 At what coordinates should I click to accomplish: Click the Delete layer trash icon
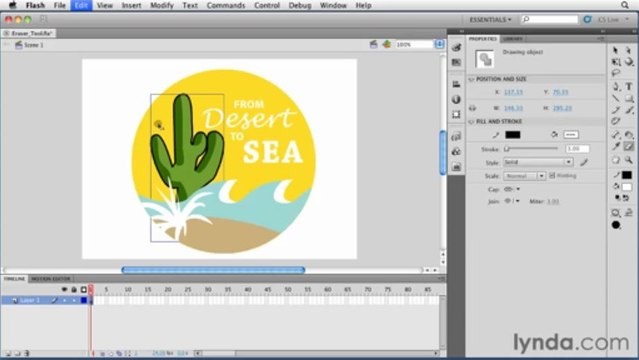click(x=27, y=353)
